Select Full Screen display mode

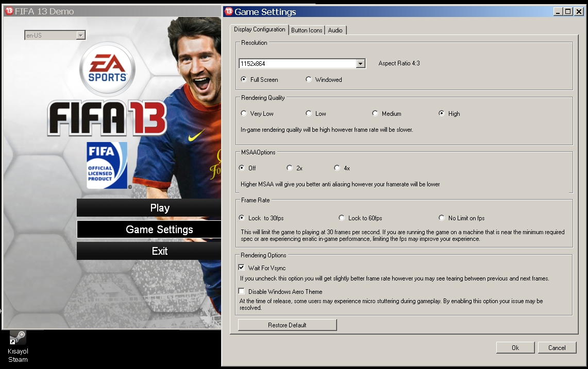coord(244,79)
